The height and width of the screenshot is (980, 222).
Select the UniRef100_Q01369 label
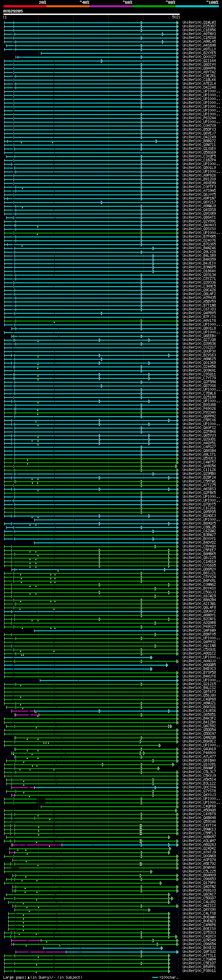[199, 363]
